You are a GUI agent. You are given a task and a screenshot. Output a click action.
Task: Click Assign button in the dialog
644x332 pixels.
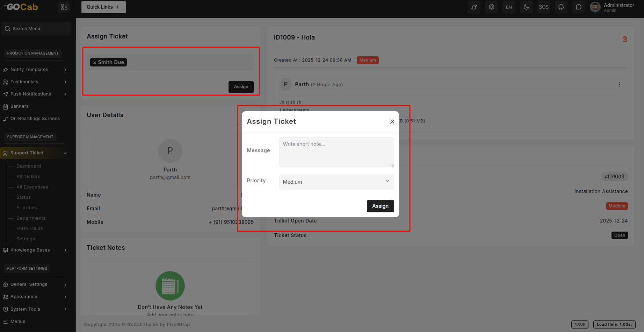click(380, 206)
